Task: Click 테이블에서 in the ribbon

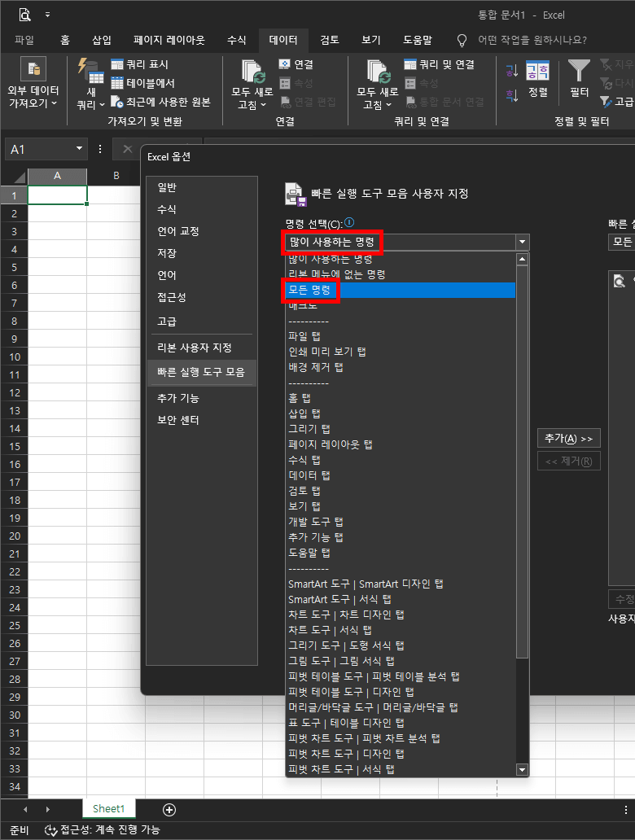Action: [x=143, y=83]
